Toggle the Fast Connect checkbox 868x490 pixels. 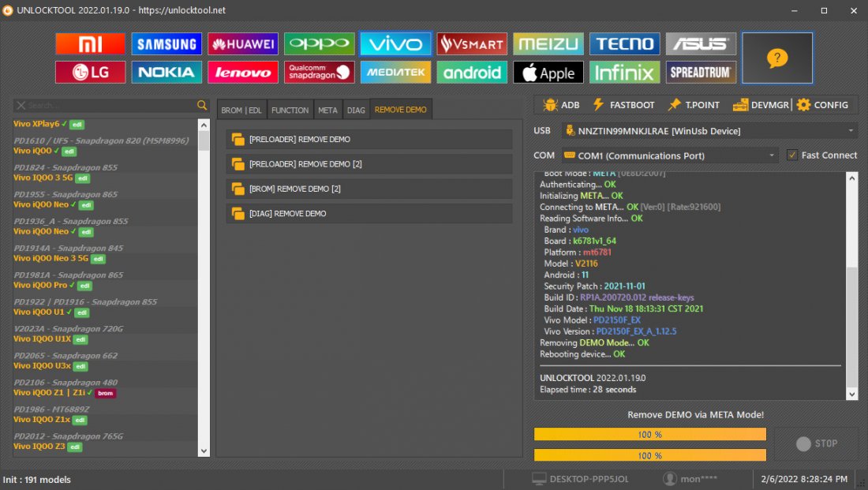click(792, 155)
